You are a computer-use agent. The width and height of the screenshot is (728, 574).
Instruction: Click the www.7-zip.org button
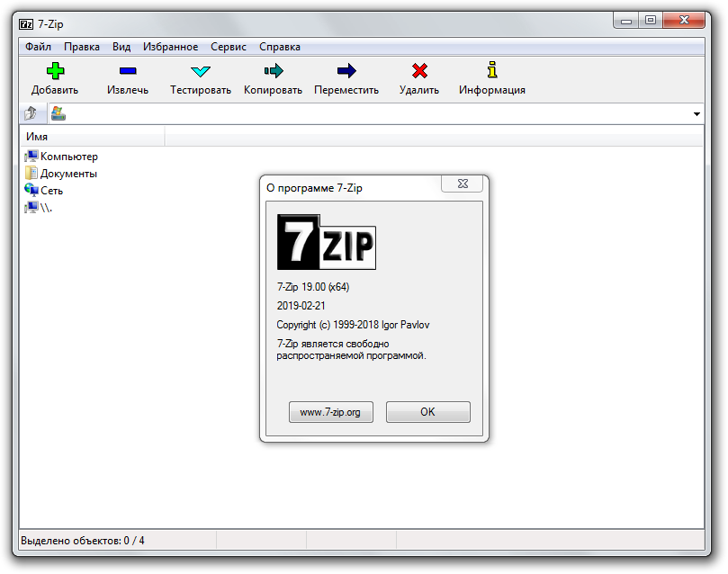point(330,411)
